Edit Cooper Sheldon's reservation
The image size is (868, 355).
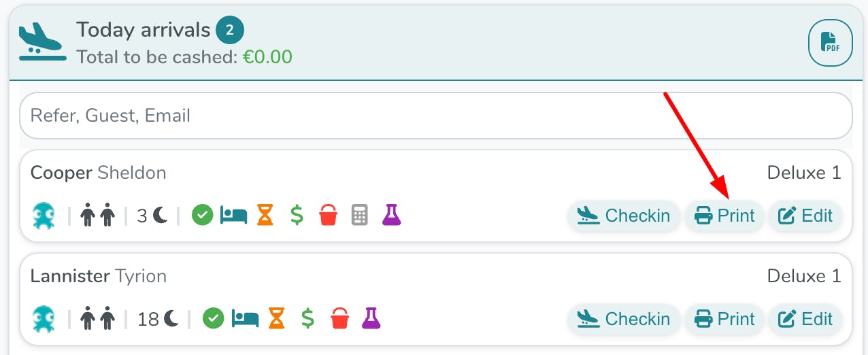click(x=806, y=216)
